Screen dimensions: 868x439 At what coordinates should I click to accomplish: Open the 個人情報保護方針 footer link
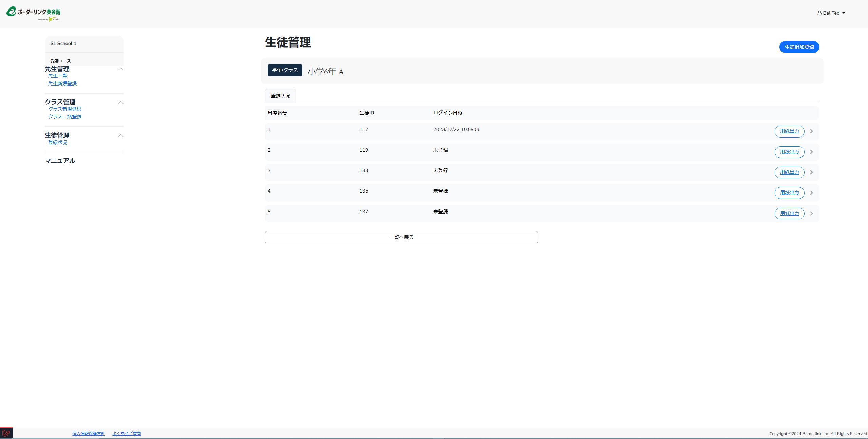pyautogui.click(x=89, y=433)
